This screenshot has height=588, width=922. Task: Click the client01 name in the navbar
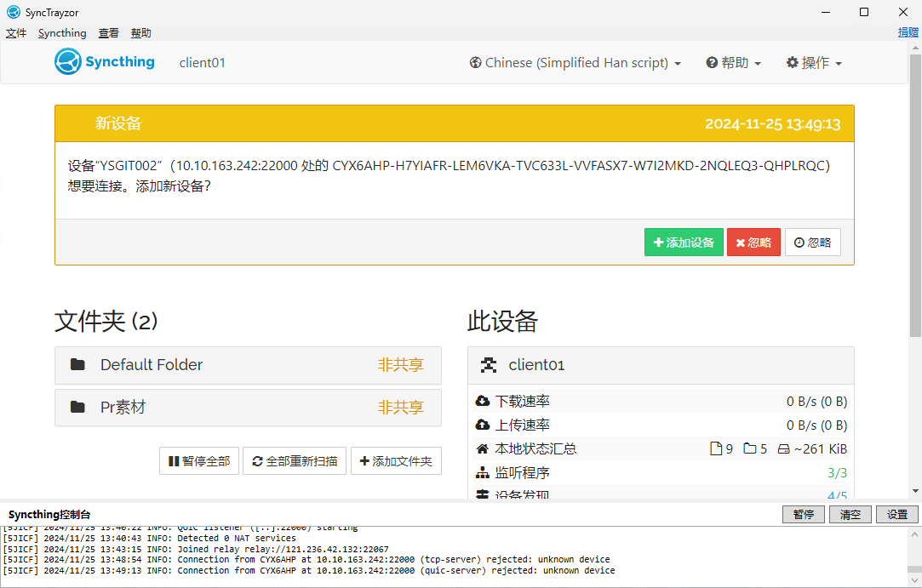[203, 63]
